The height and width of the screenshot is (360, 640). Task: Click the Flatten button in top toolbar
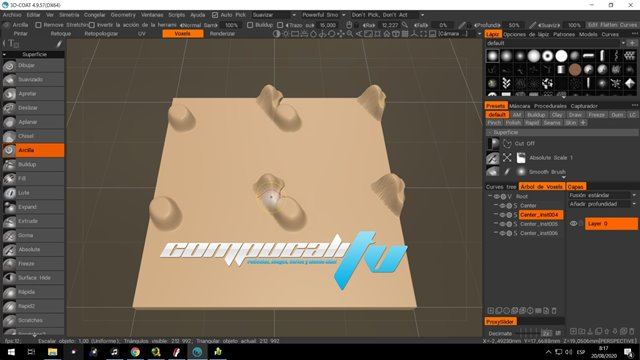pos(609,25)
